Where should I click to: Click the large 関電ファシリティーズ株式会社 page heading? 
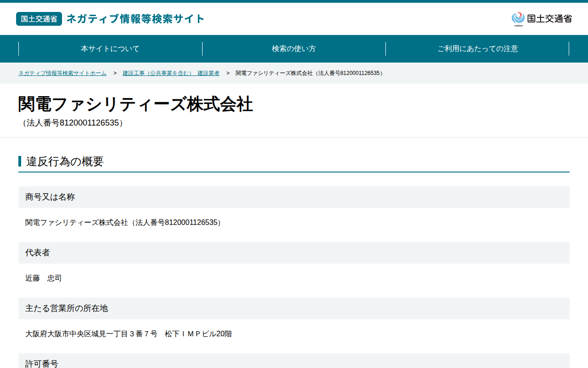click(x=136, y=104)
